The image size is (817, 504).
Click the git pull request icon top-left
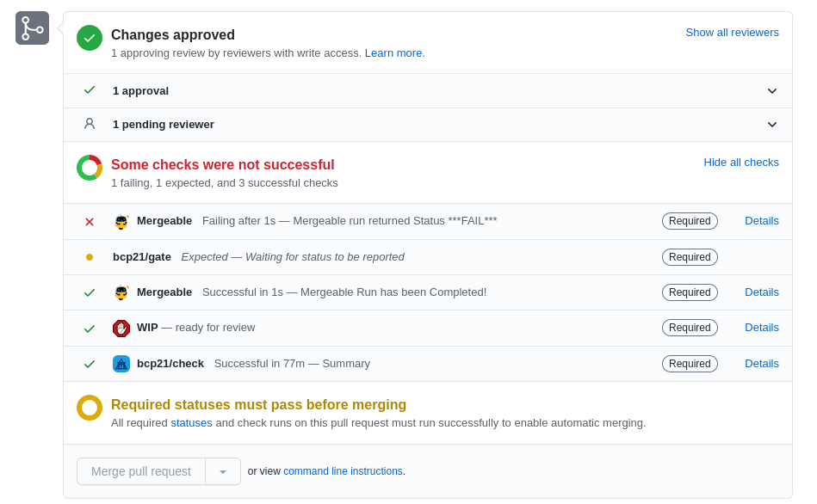pos(31,28)
